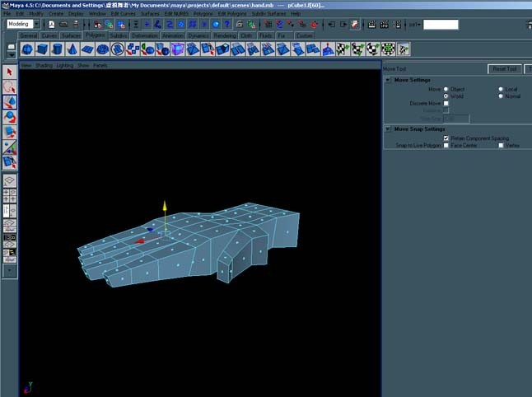
Task: Activate the Lasso select tool
Action: click(x=10, y=87)
